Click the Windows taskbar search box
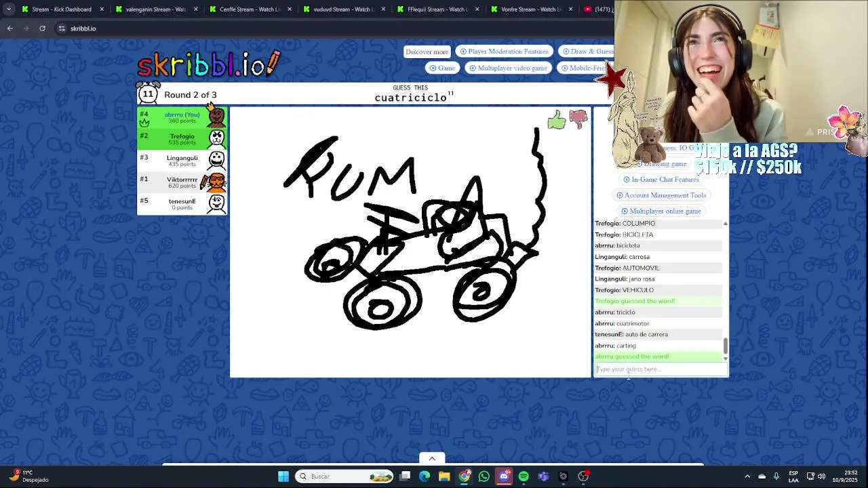This screenshot has width=868, height=488. click(x=344, y=476)
